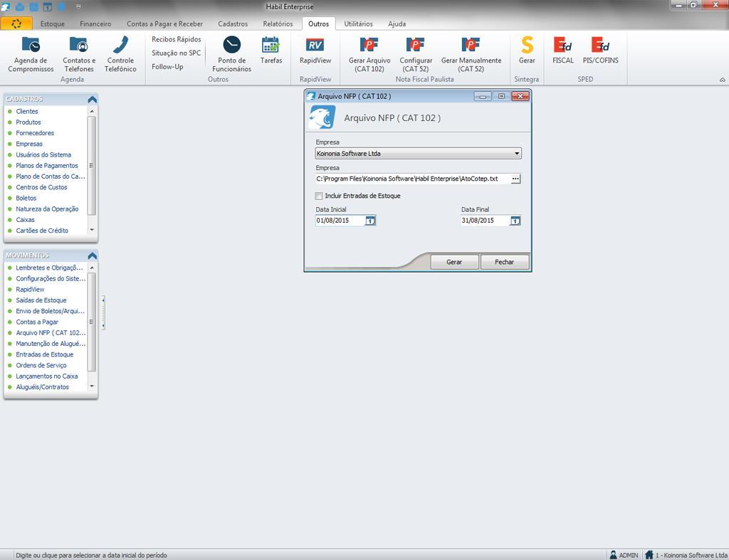Open Planos de Pagamentos

tap(47, 166)
